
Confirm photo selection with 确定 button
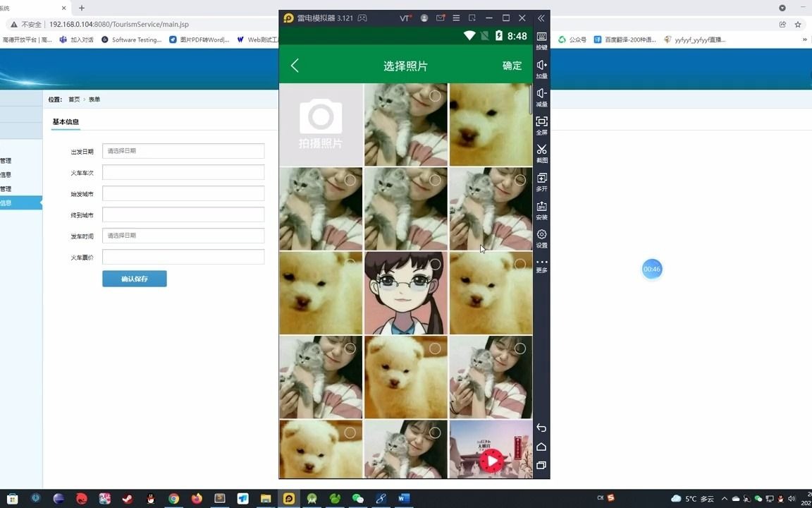512,66
